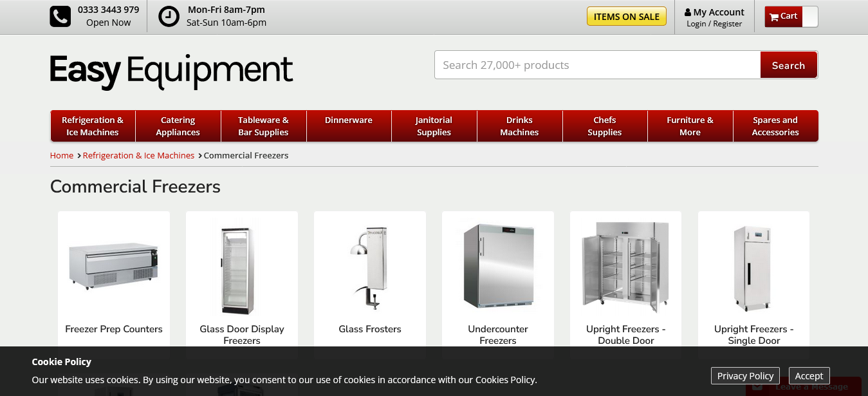The height and width of the screenshot is (396, 868).
Task: Open the Furniture & More menu
Action: click(x=690, y=126)
